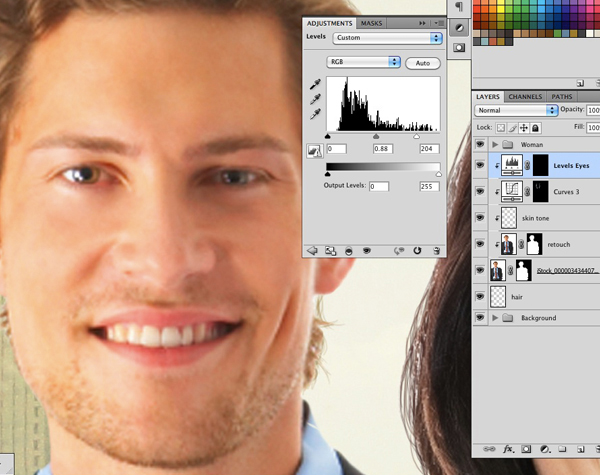Click the midtone gray input slider handle
Image resolution: width=600 pixels, height=475 pixels.
click(x=376, y=135)
